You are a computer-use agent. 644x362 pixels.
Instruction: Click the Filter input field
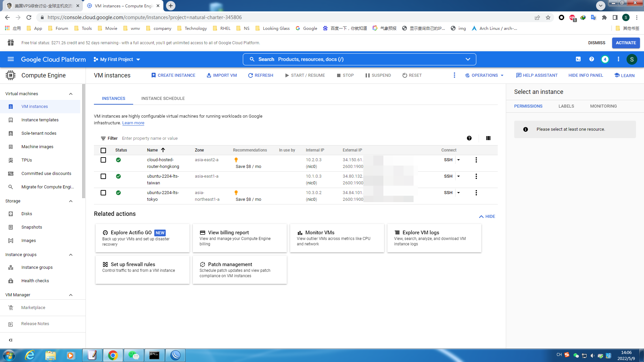[x=176, y=138]
